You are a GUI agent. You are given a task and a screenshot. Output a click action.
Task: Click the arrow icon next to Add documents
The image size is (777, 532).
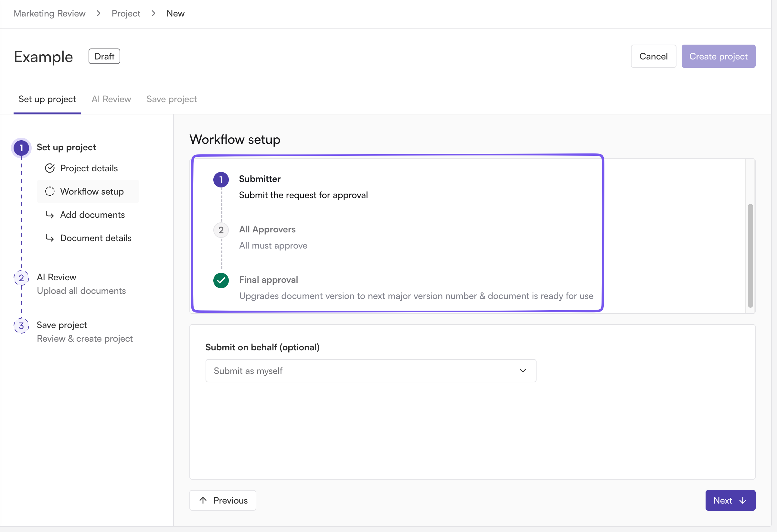(49, 215)
